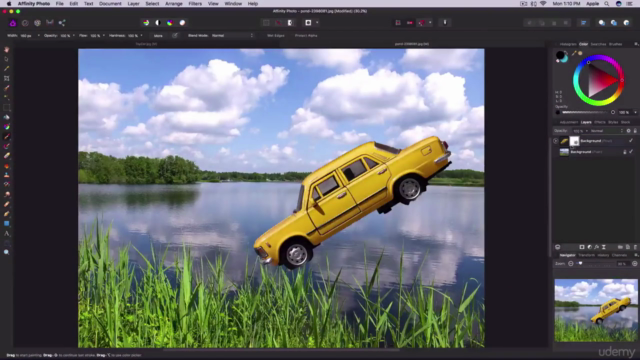Screen dimensions: 640x360
Task: Switch to the Channels tab
Action: [x=620, y=255]
